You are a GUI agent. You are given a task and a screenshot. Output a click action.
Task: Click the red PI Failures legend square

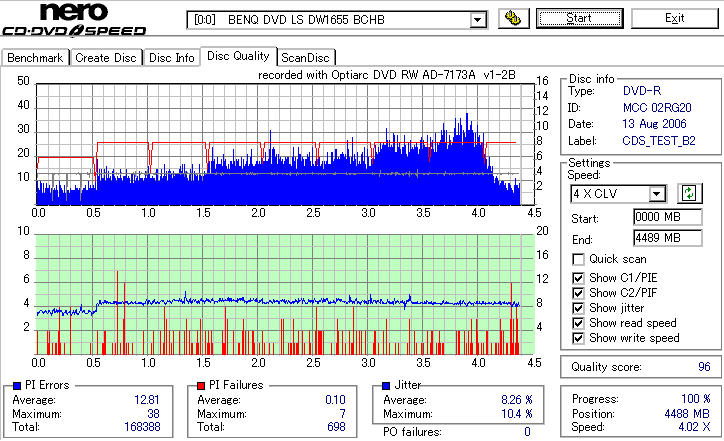[x=201, y=386]
